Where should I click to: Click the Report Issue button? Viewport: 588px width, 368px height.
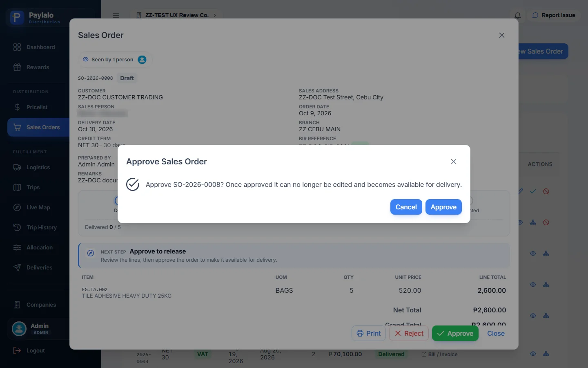click(x=554, y=15)
